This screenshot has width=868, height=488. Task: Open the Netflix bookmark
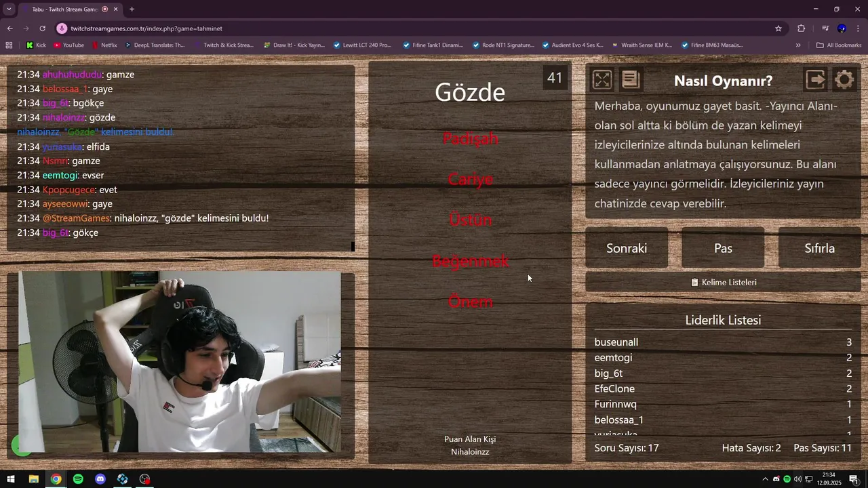point(104,45)
